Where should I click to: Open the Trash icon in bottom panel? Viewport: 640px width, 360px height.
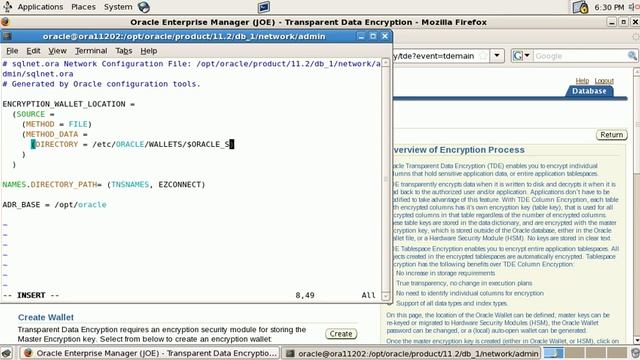point(635,353)
